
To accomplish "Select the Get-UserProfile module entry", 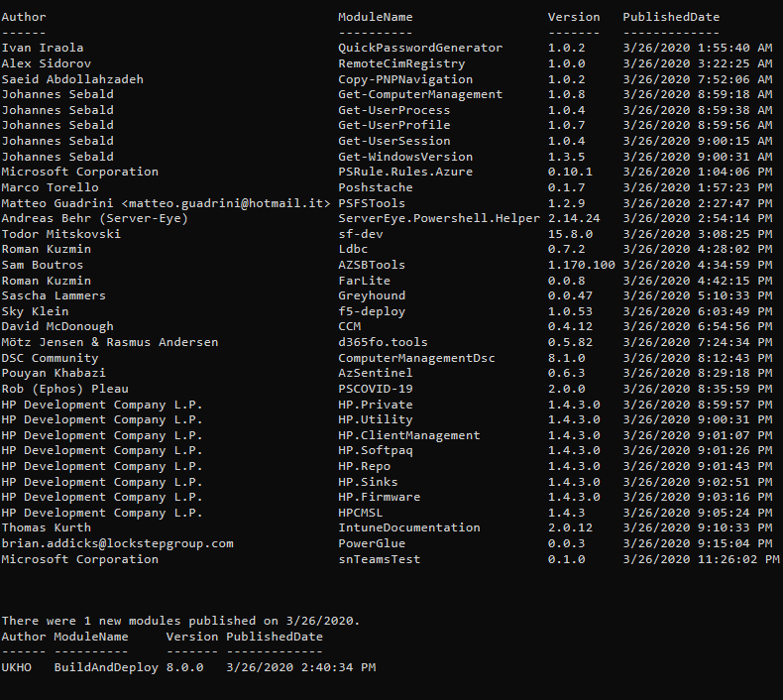I will [394, 125].
